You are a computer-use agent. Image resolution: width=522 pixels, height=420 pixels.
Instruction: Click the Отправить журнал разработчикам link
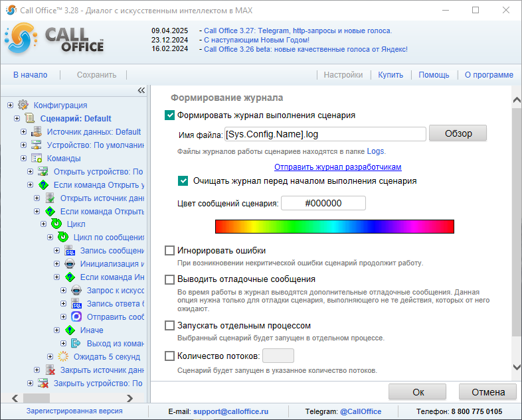[x=337, y=167]
